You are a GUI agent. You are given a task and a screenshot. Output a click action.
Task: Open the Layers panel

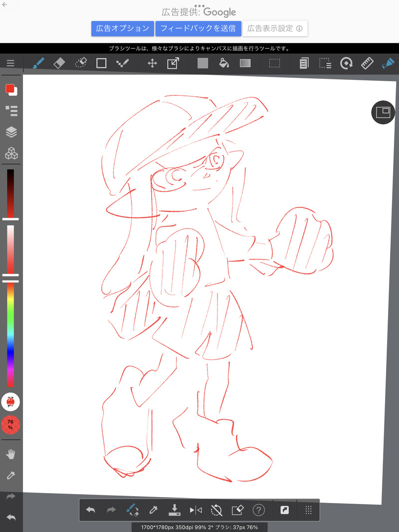tap(11, 132)
